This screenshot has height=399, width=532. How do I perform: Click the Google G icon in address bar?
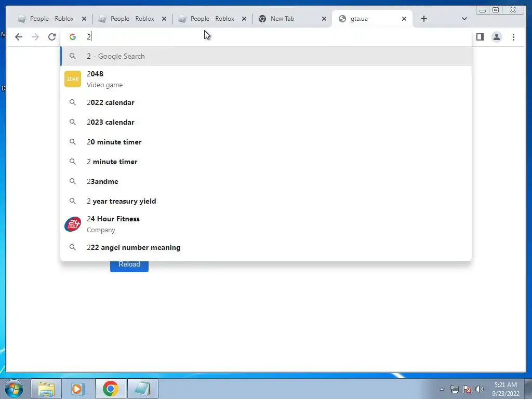[x=73, y=37]
